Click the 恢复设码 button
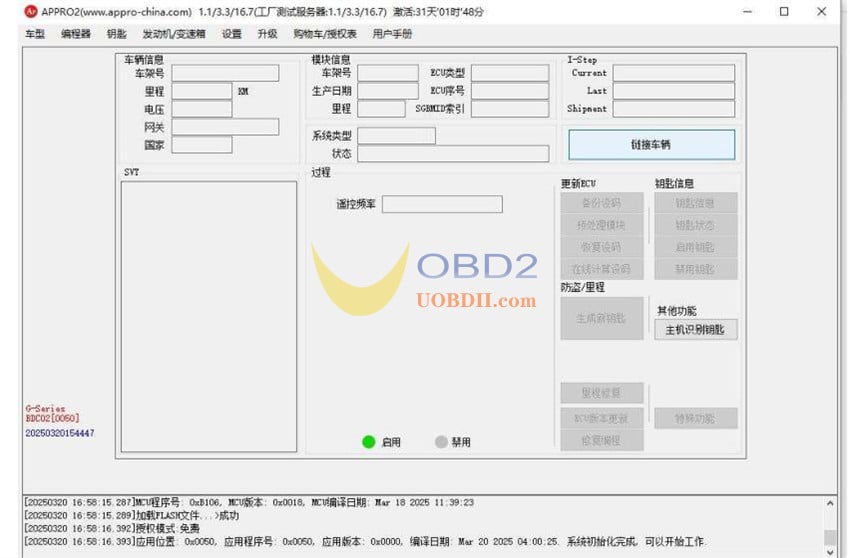 click(602, 247)
